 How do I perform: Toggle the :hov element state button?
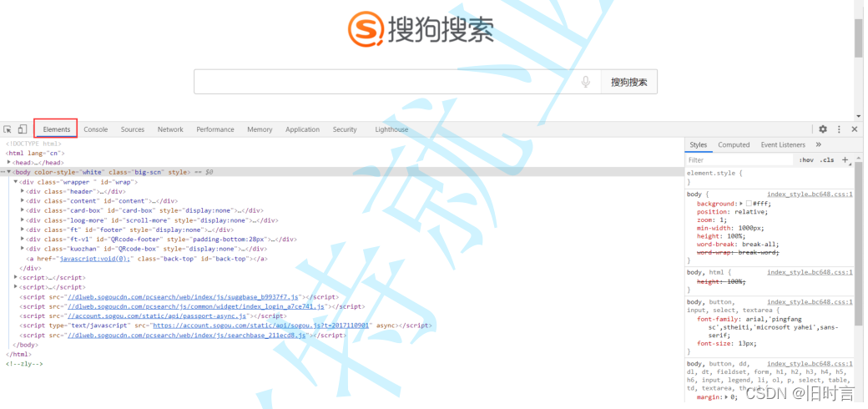pos(806,160)
